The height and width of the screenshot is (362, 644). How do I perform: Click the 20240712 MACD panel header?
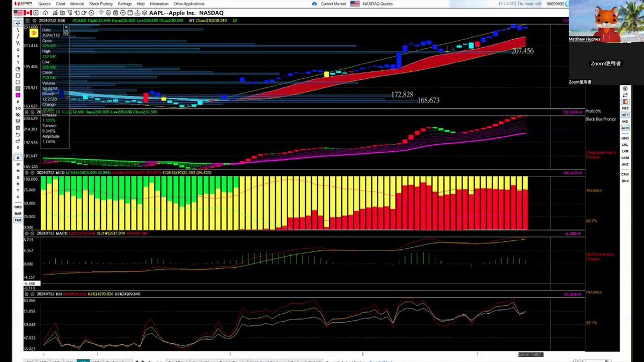coord(53,234)
